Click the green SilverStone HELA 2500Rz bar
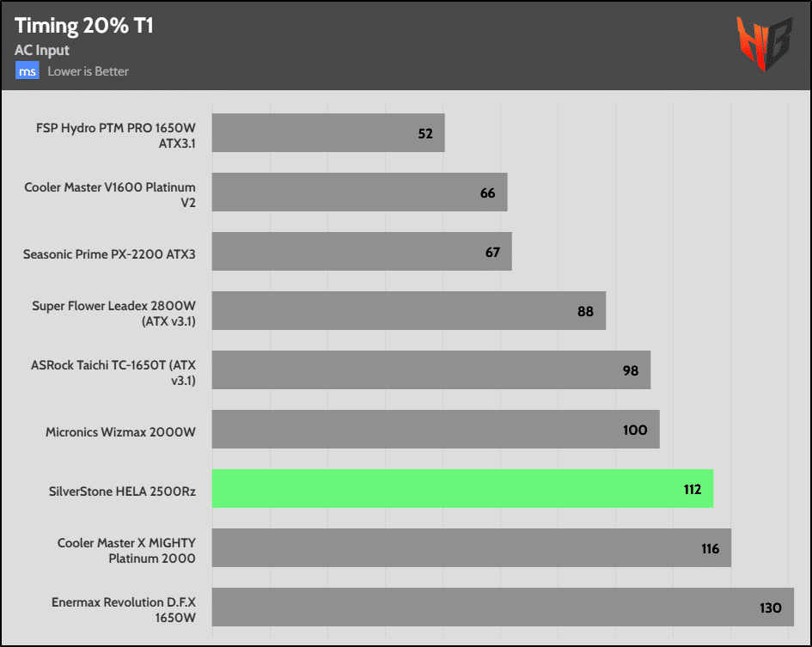 462,488
